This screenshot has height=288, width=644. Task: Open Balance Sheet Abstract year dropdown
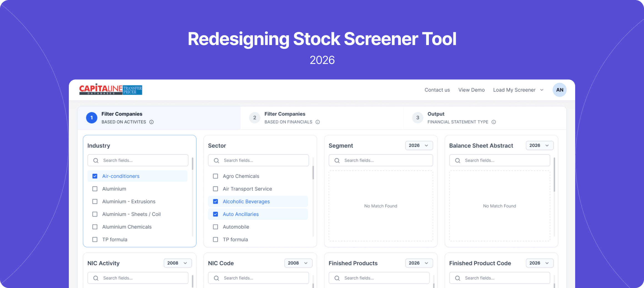click(540, 145)
